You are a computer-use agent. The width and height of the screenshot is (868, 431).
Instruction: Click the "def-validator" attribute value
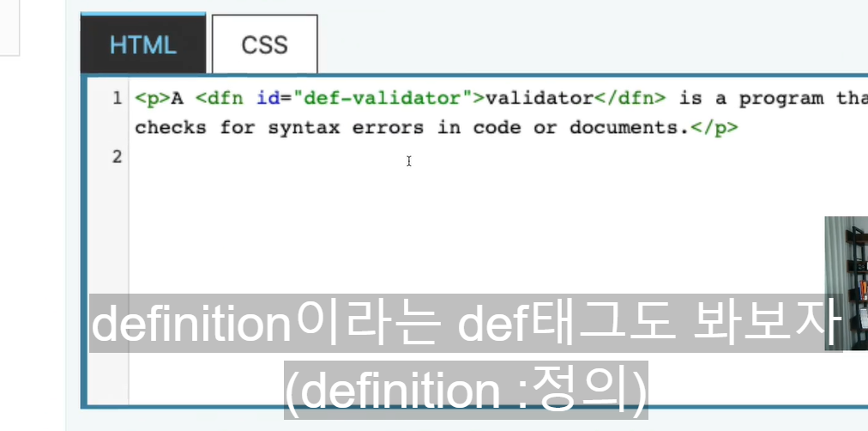[383, 99]
